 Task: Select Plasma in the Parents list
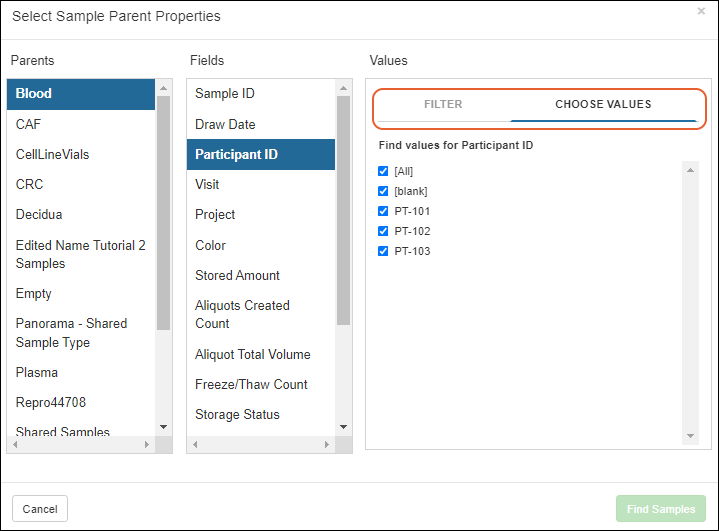37,373
